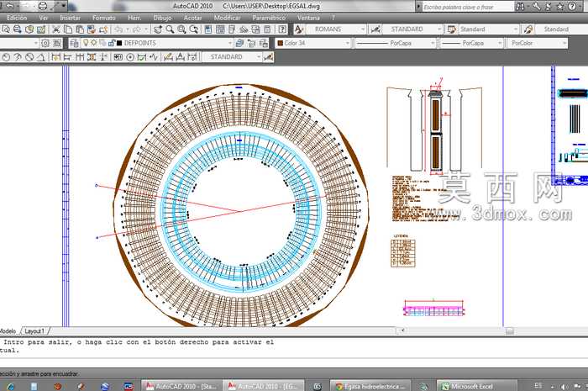Open the Paramétrico menu

(x=269, y=18)
